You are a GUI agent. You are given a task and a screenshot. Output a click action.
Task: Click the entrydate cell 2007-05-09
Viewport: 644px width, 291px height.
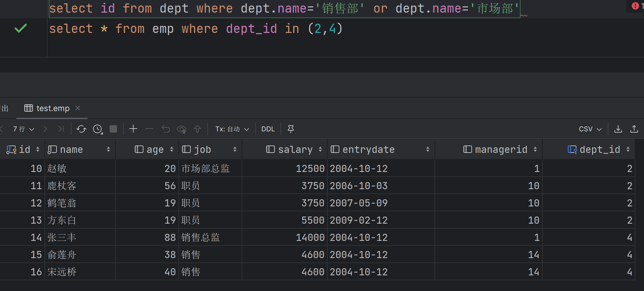[381, 203]
